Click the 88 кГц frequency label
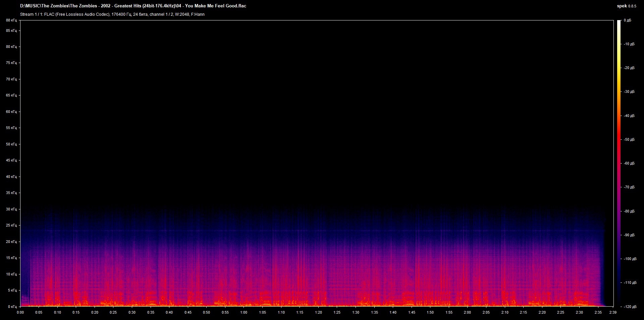 (x=11, y=20)
